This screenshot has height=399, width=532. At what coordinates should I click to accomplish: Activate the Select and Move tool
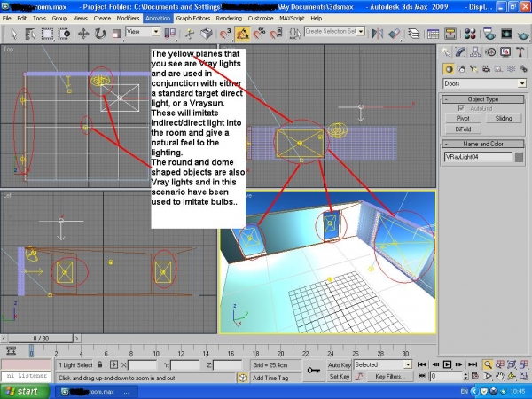click(x=83, y=34)
